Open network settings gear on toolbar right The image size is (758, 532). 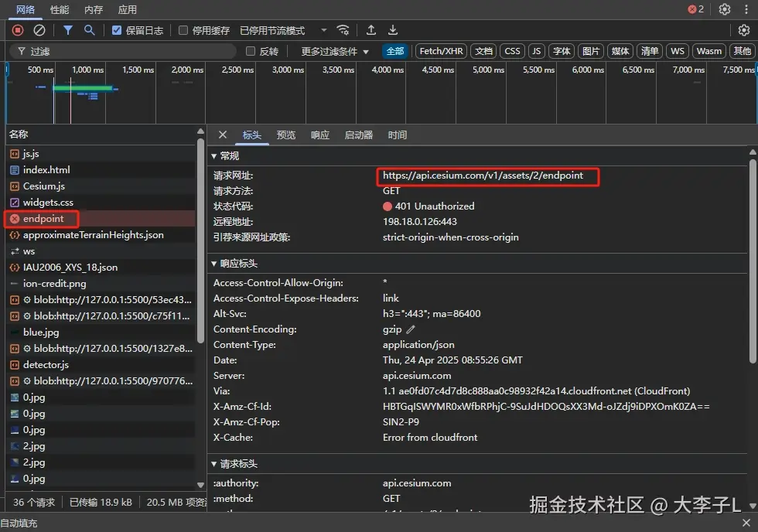click(x=744, y=29)
